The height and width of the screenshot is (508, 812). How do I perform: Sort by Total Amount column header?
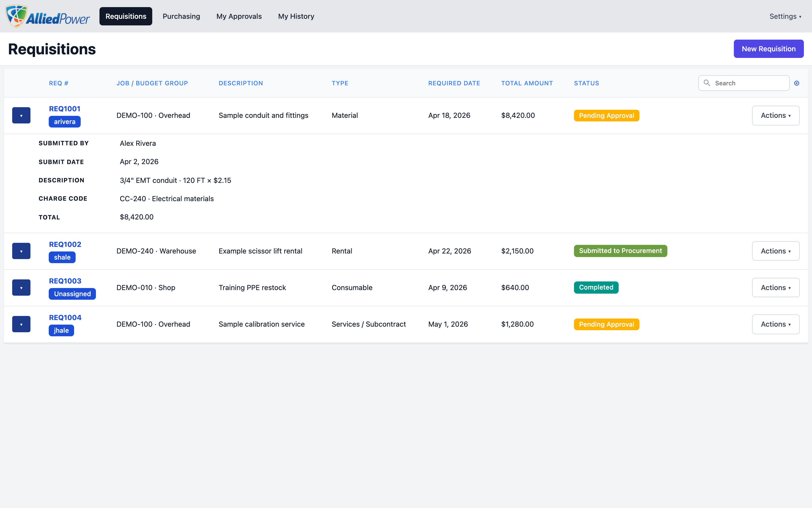[527, 83]
